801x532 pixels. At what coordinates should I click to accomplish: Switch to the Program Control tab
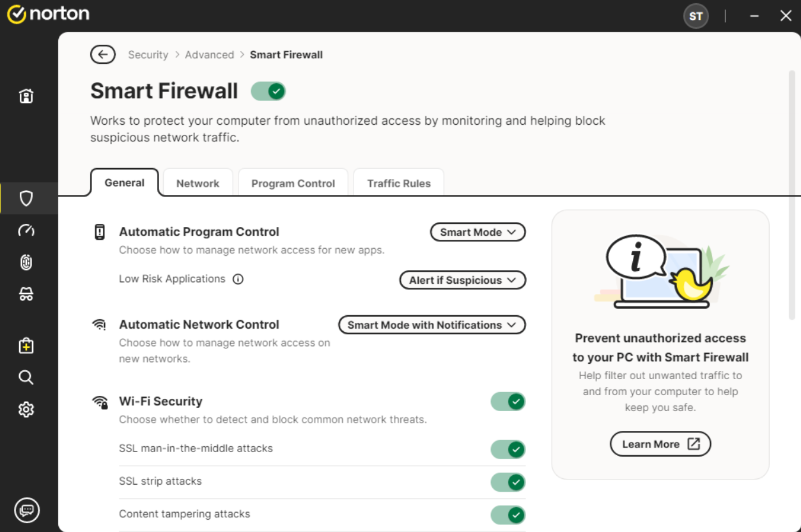[x=293, y=183]
